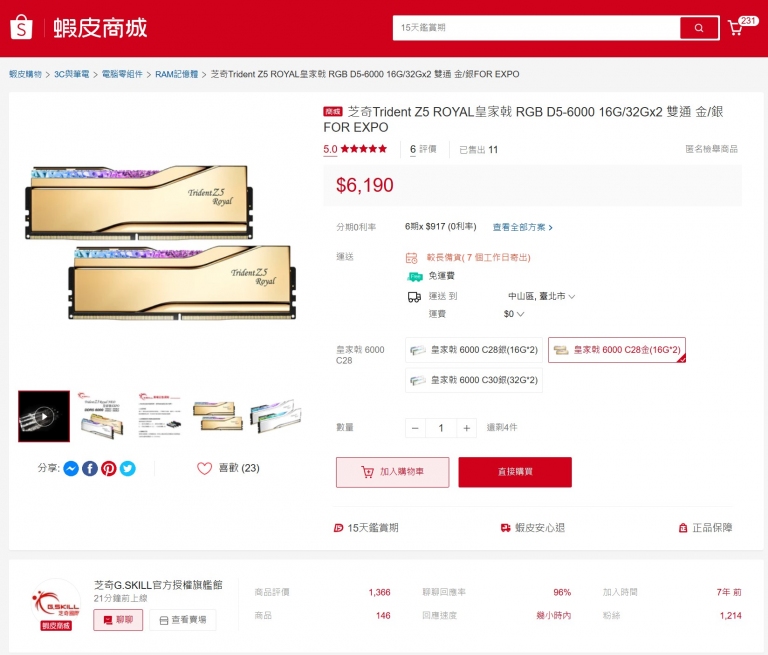Open 查看全部方案 installment plans
The width and height of the screenshot is (768, 655).
click(x=523, y=227)
